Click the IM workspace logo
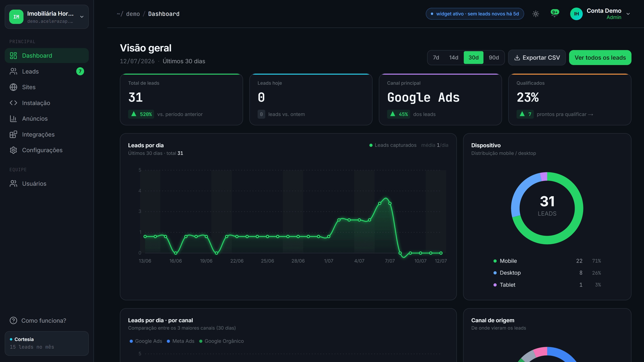The image size is (644, 362). click(16, 17)
